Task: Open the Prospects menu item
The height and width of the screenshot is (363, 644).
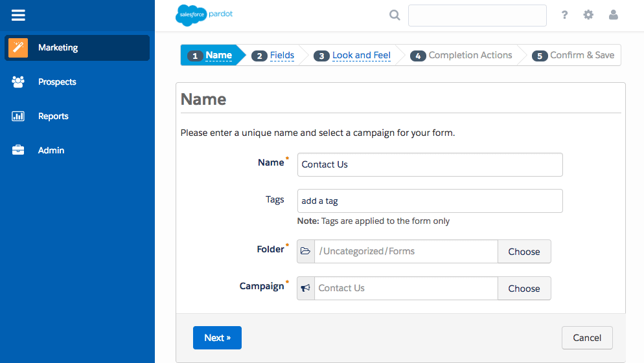Action: (77, 82)
